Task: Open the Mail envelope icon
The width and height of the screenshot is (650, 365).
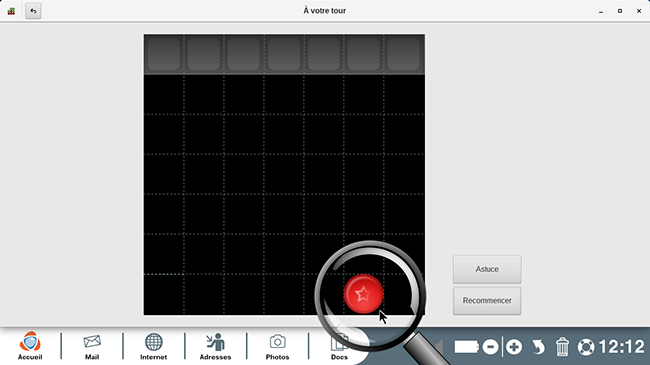Action: click(92, 346)
